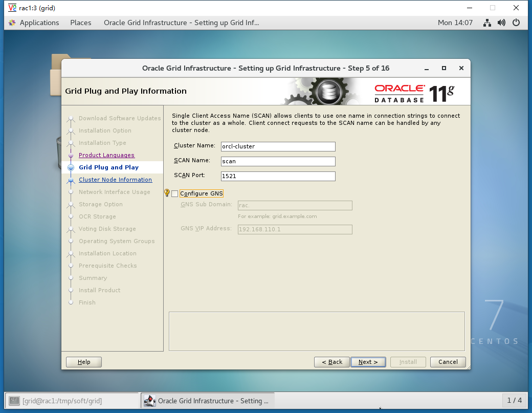Click the Installation Location step text
532x413 pixels.
coord(107,253)
